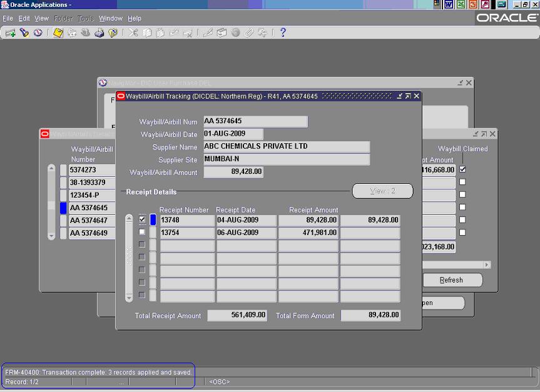Save with the yellow diskette icon

click(x=58, y=33)
